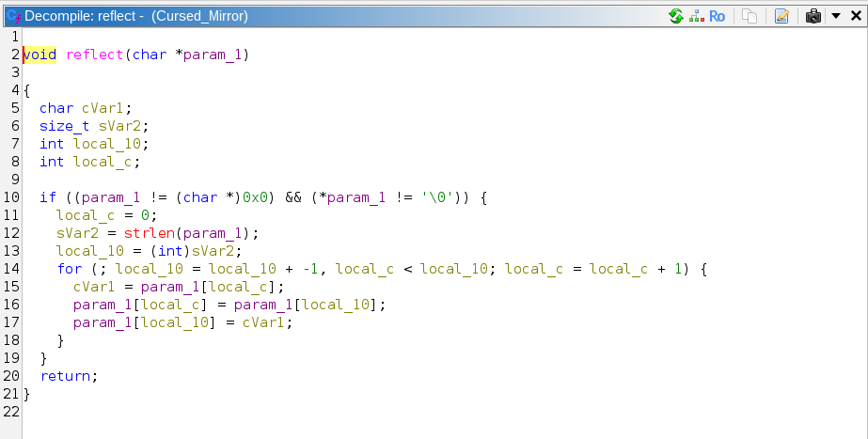Toggle the Ro read-only indicator
The height and width of the screenshot is (439, 868).
point(717,16)
